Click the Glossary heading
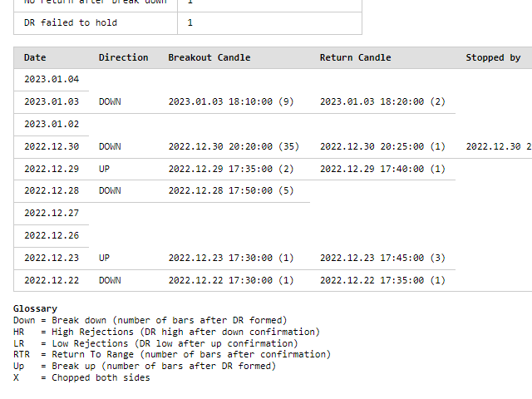The image size is (532, 399). click(x=35, y=308)
